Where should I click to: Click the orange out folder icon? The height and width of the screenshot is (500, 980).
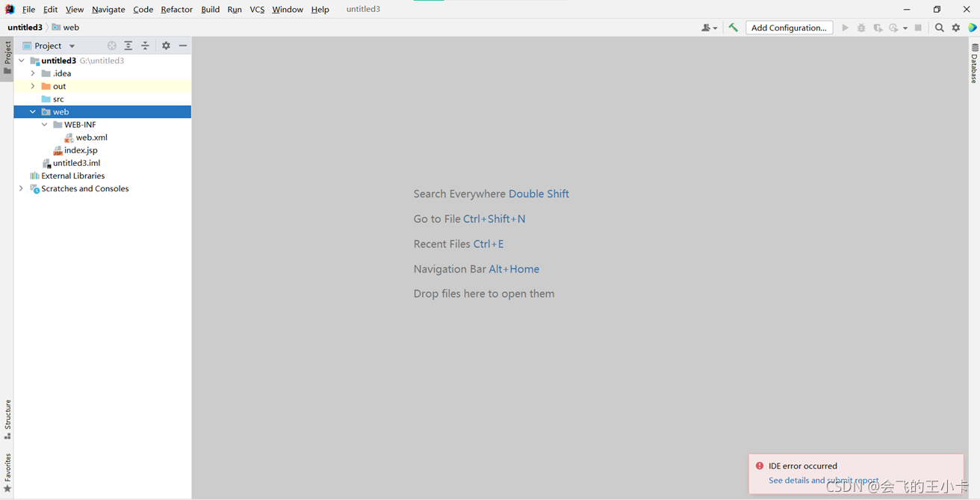(46, 86)
